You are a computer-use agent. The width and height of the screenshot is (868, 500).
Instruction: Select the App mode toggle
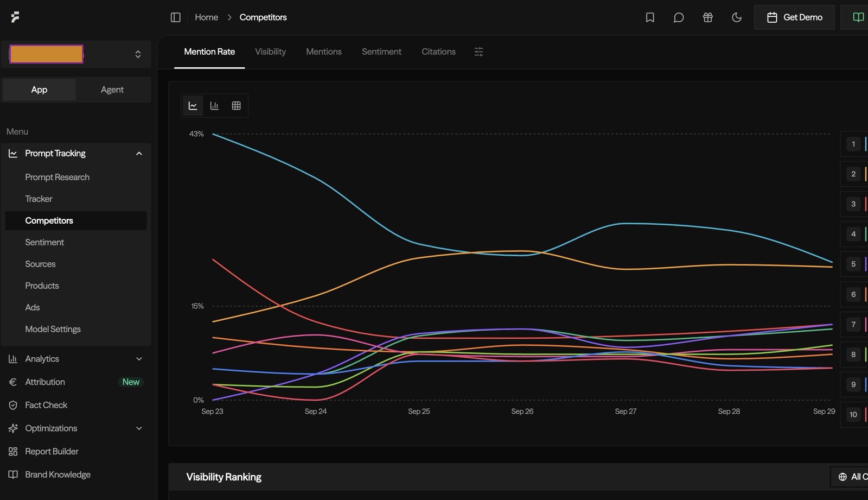pyautogui.click(x=39, y=90)
